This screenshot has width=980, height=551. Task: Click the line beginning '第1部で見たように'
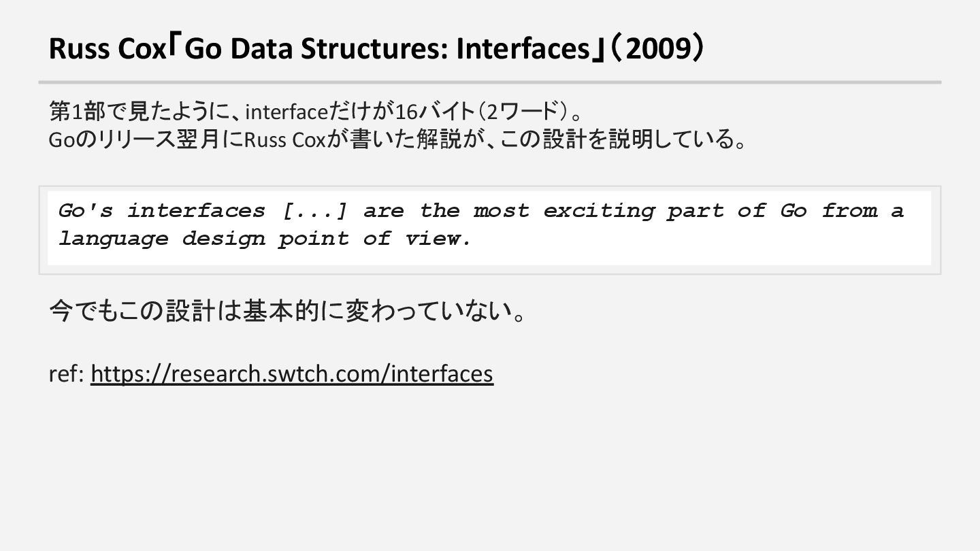[316, 110]
